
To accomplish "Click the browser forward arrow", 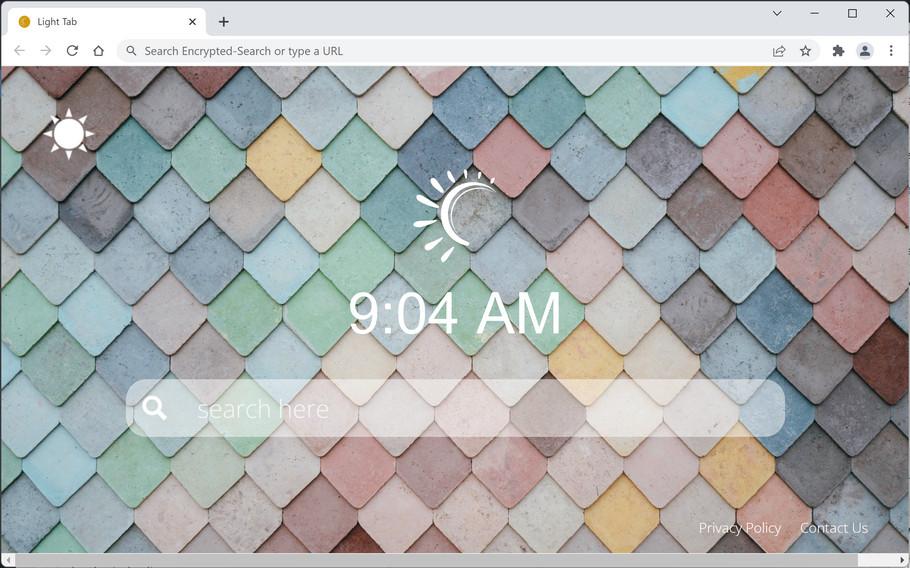I will [45, 51].
